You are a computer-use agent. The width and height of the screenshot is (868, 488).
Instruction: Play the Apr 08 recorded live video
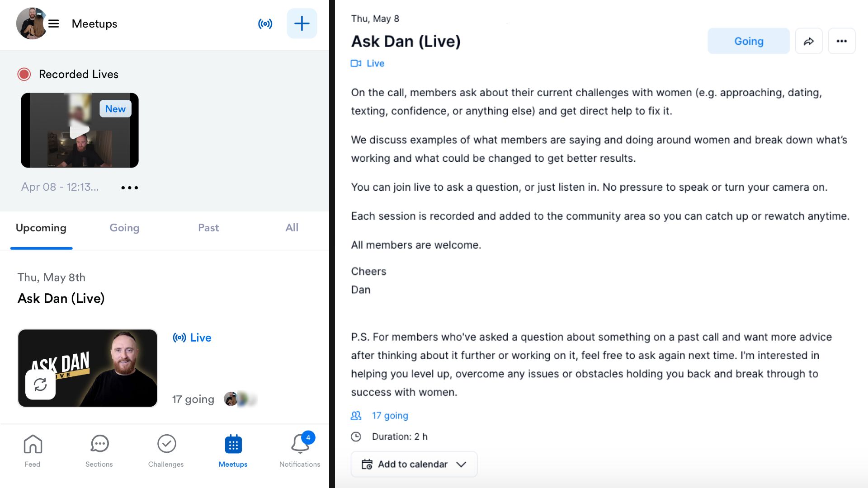pos(80,130)
